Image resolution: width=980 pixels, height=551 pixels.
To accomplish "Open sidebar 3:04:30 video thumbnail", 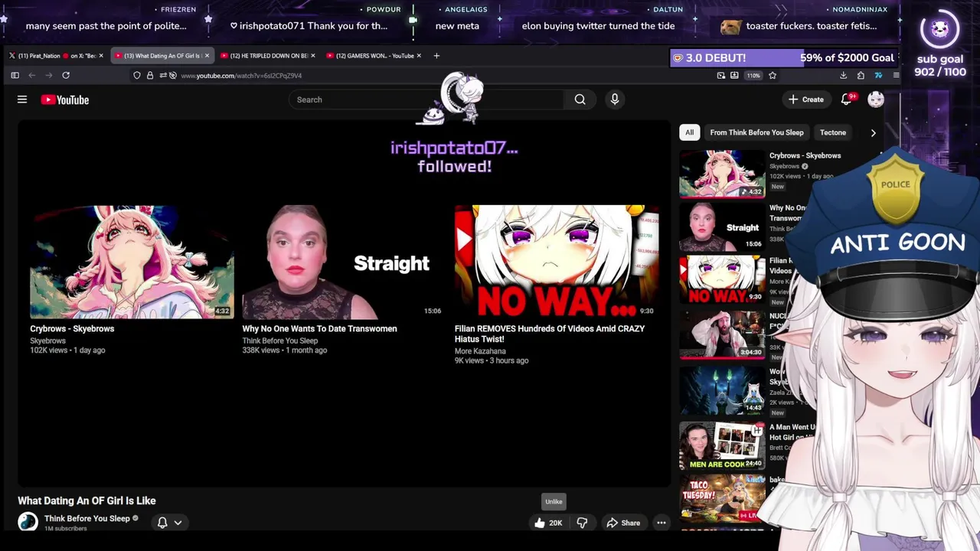I will tap(722, 335).
